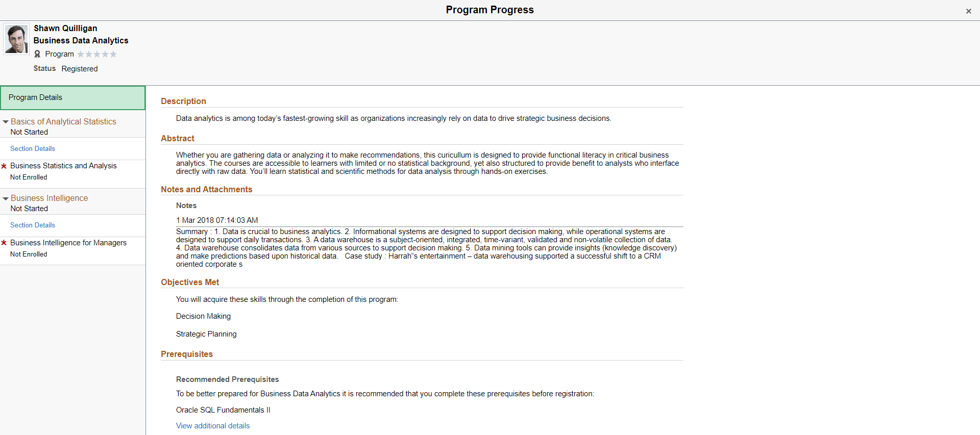The image size is (980, 435).
Task: Collapse the Business Intelligence section
Action: [6, 198]
